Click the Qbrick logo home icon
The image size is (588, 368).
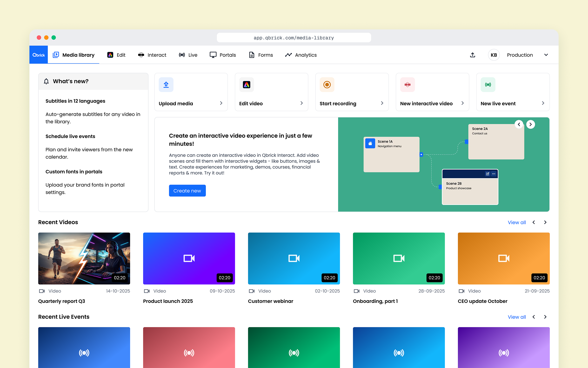38,55
